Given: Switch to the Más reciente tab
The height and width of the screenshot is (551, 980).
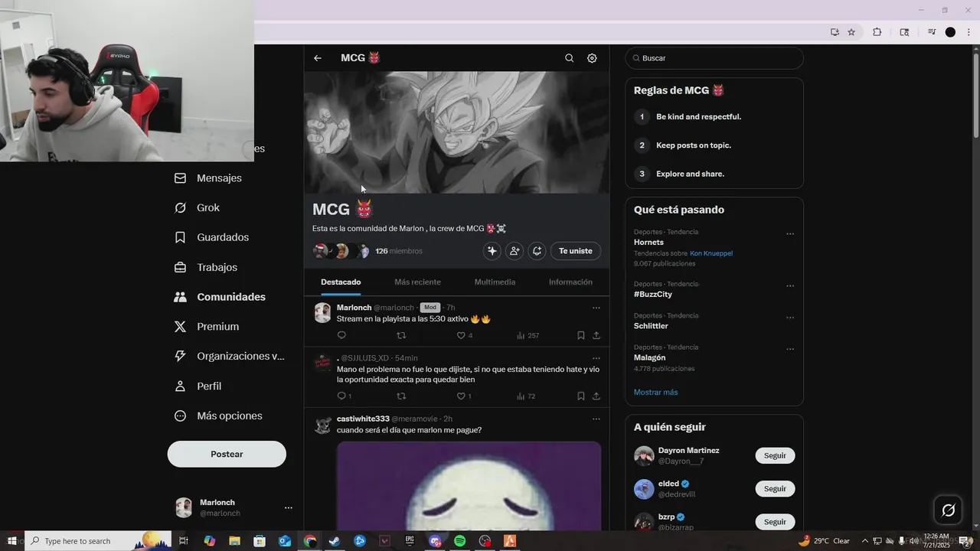Looking at the screenshot, I should pyautogui.click(x=417, y=282).
